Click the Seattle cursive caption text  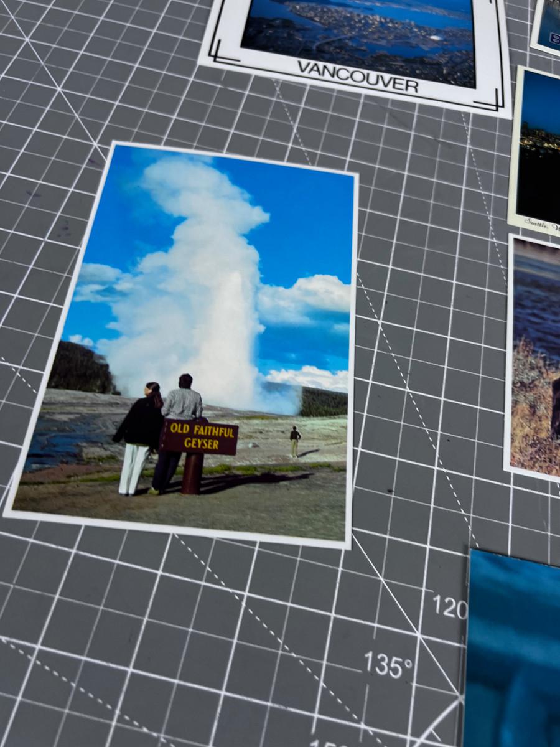pos(541,223)
